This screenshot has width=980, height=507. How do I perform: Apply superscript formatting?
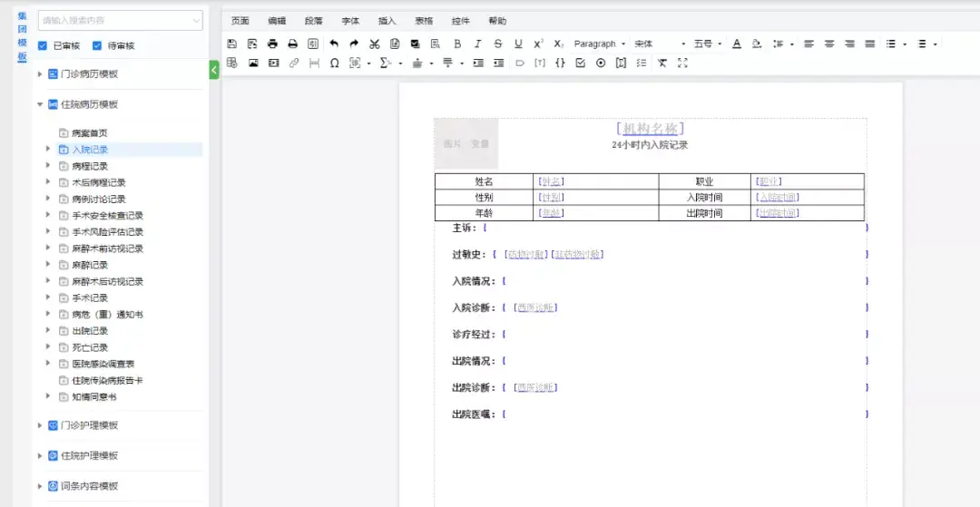[539, 44]
